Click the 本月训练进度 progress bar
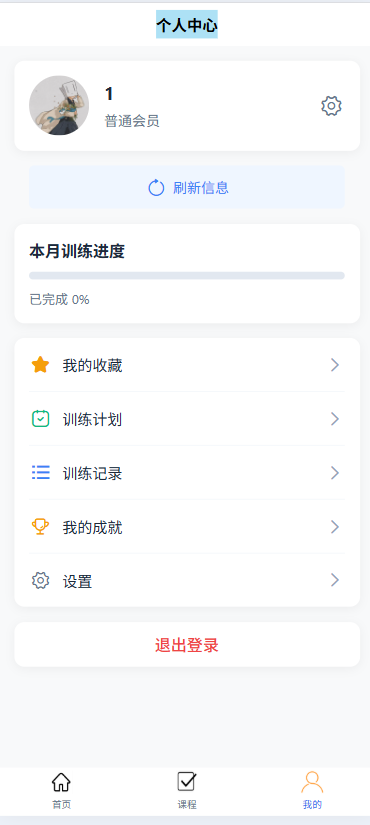Viewport: 370px width, 825px height. 187,276
